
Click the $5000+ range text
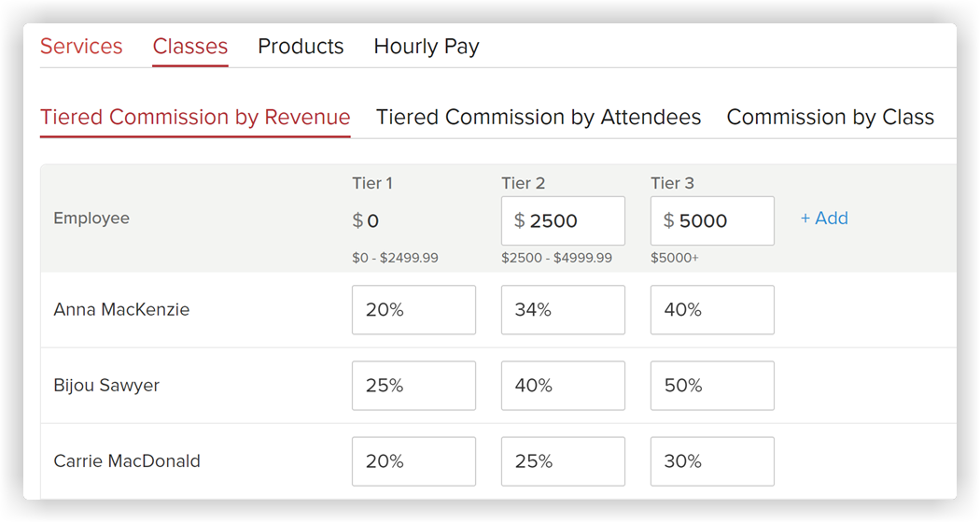(675, 258)
